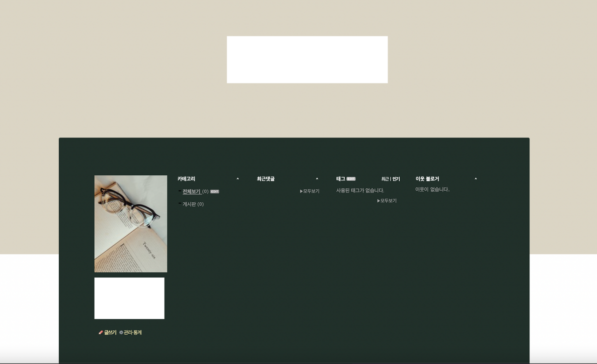Click the white blog title banner
The height and width of the screenshot is (364, 597).
pyautogui.click(x=307, y=60)
